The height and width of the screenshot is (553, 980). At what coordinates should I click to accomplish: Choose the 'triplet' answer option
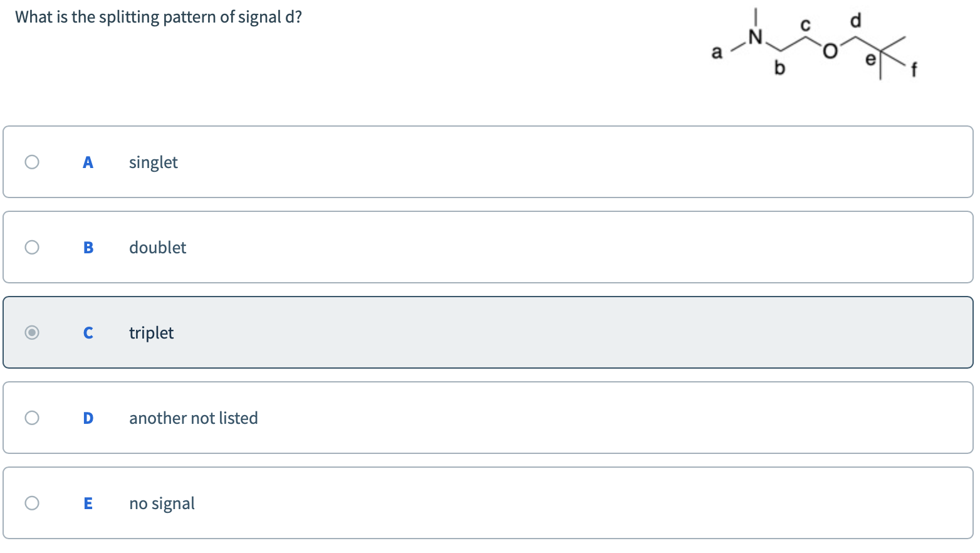(x=151, y=332)
